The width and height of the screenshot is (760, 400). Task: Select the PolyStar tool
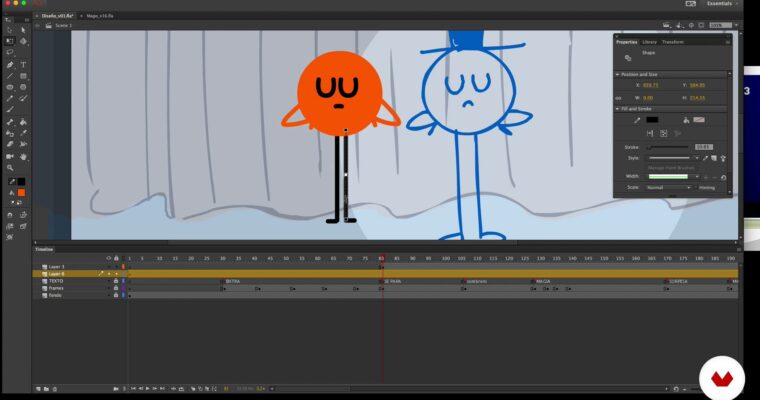23,87
